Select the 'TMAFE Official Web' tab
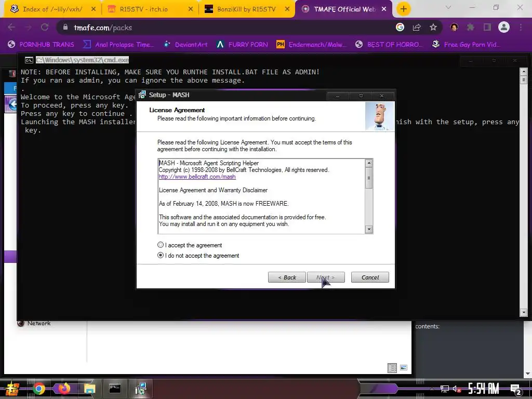Image resolution: width=532 pixels, height=399 pixels. point(344,9)
